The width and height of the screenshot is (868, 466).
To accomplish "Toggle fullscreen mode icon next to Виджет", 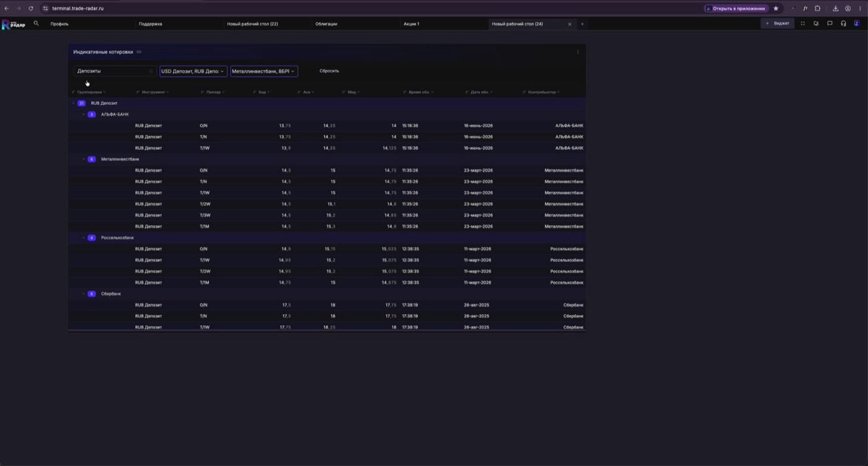I will point(803,24).
